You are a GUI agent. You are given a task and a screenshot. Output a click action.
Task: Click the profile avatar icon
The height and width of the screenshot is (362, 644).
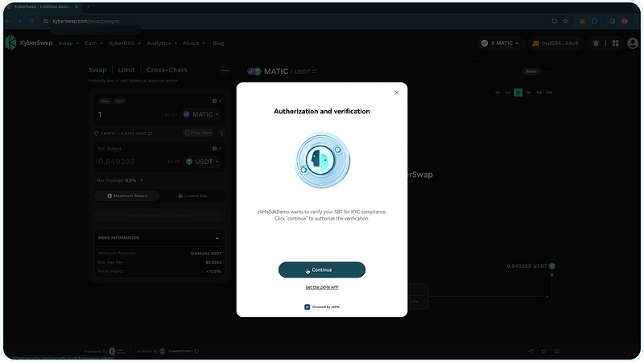coord(633,43)
